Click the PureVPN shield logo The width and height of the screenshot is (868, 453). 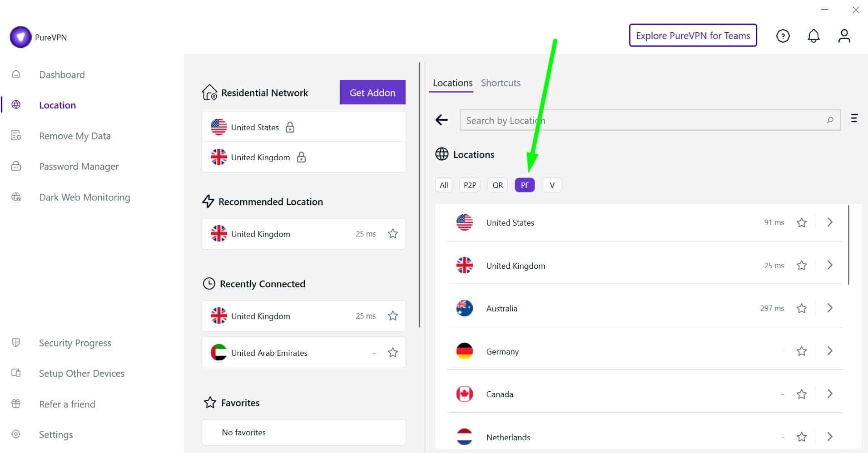(20, 37)
